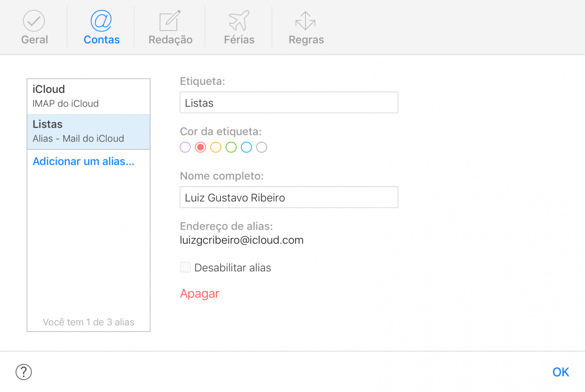The width and height of the screenshot is (585, 392).
Task: Select the Listas alias entry
Action: click(88, 131)
